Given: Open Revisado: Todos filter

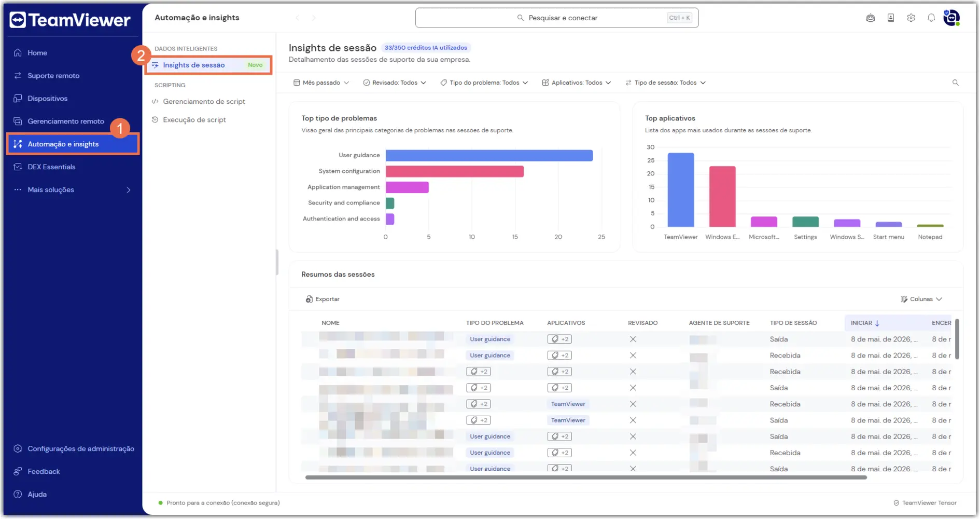Looking at the screenshot, I should point(395,83).
